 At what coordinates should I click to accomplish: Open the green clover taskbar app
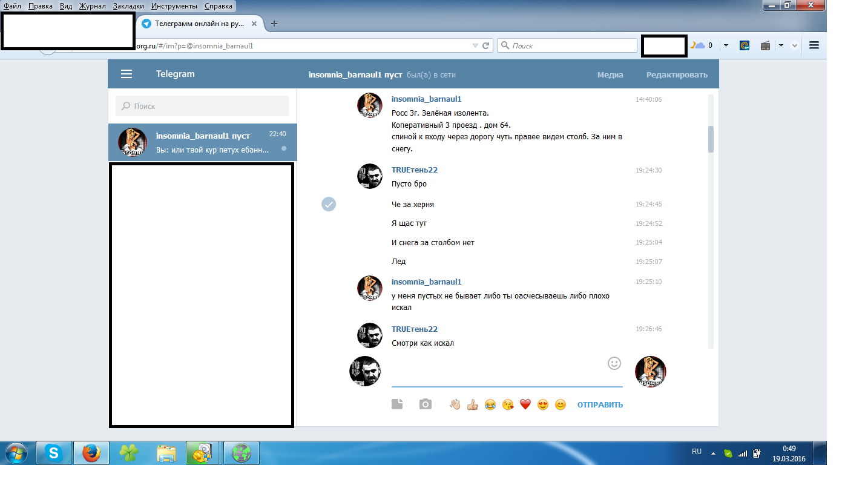coord(128,453)
